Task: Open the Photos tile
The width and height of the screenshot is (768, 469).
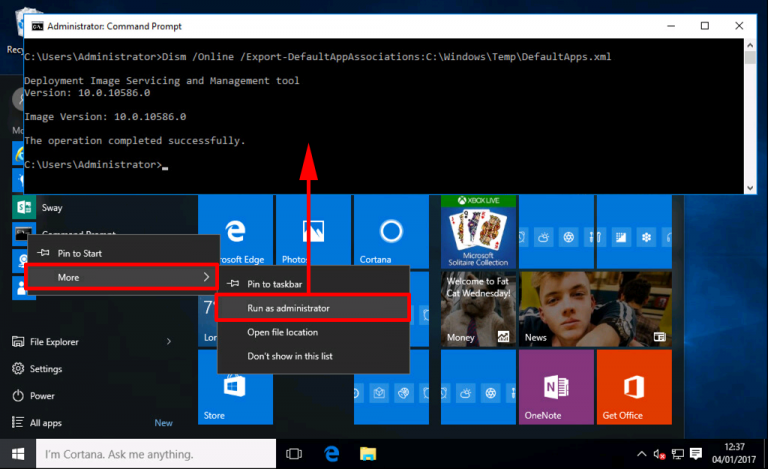Action: click(x=313, y=230)
